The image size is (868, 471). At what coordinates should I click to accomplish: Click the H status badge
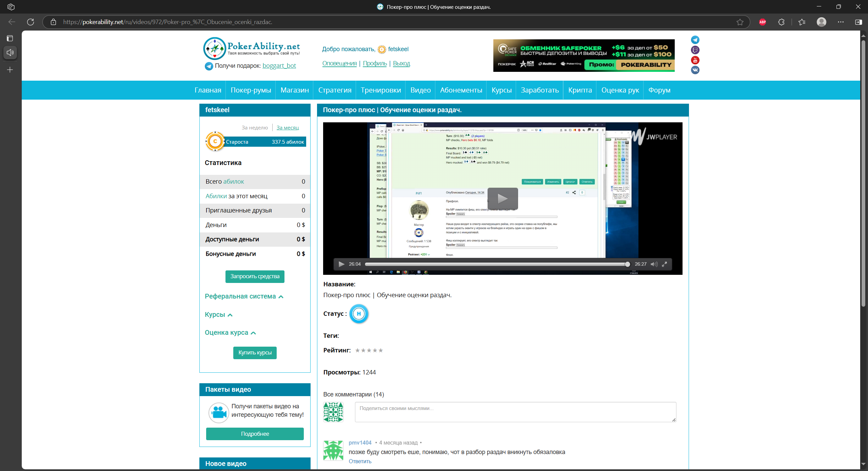pyautogui.click(x=359, y=314)
